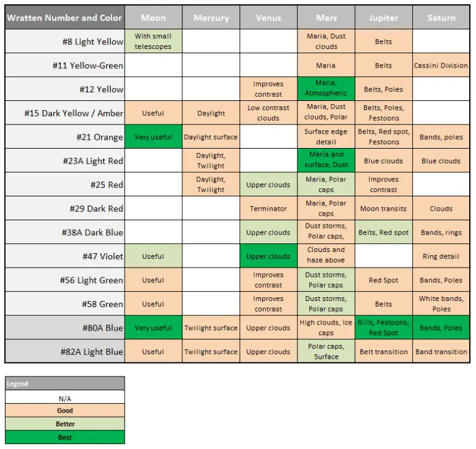Select the light green "Better" legend swatch
The width and height of the screenshot is (476, 449).
click(x=65, y=424)
